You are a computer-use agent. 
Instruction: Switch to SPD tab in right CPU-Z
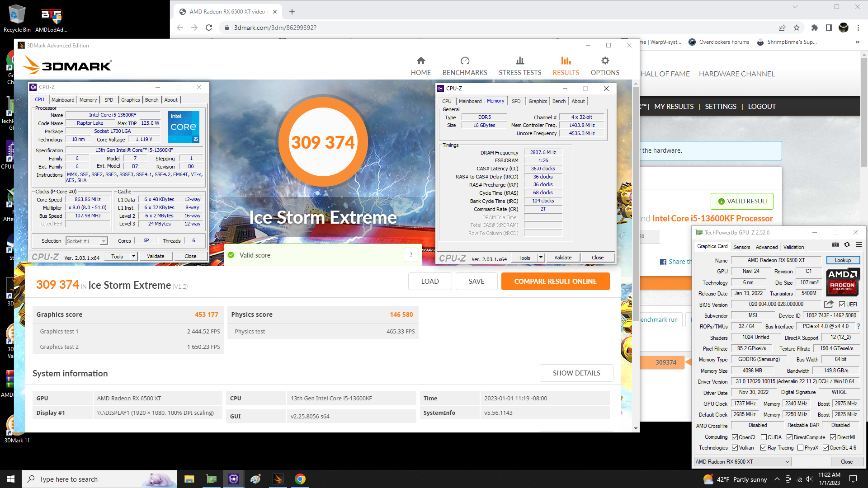coord(516,101)
